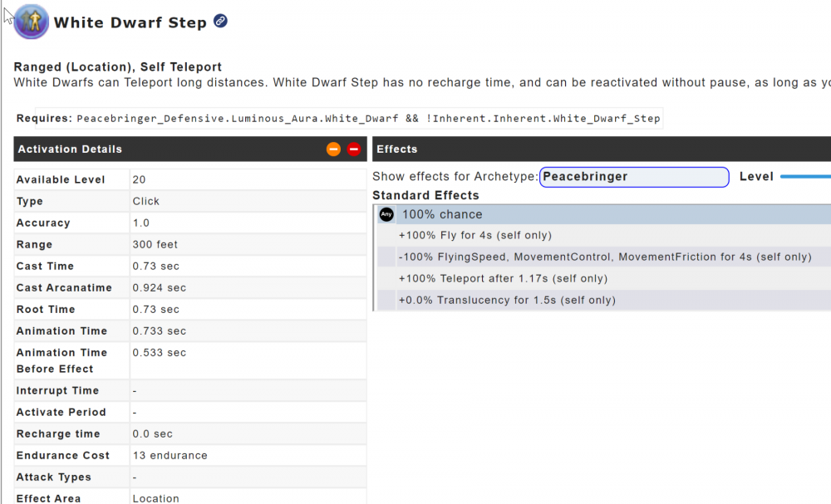
Task: Select the "+100% Teleport after 1.17s" effect
Action: click(503, 279)
